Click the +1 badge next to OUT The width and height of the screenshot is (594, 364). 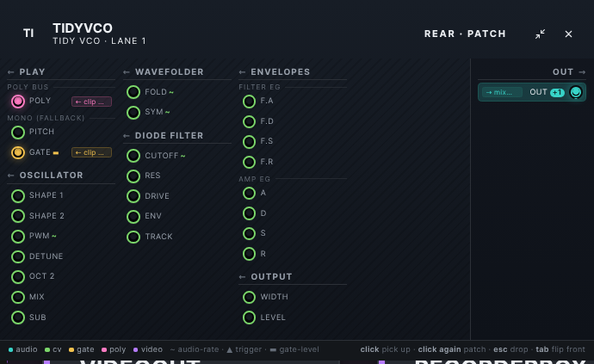coord(557,92)
